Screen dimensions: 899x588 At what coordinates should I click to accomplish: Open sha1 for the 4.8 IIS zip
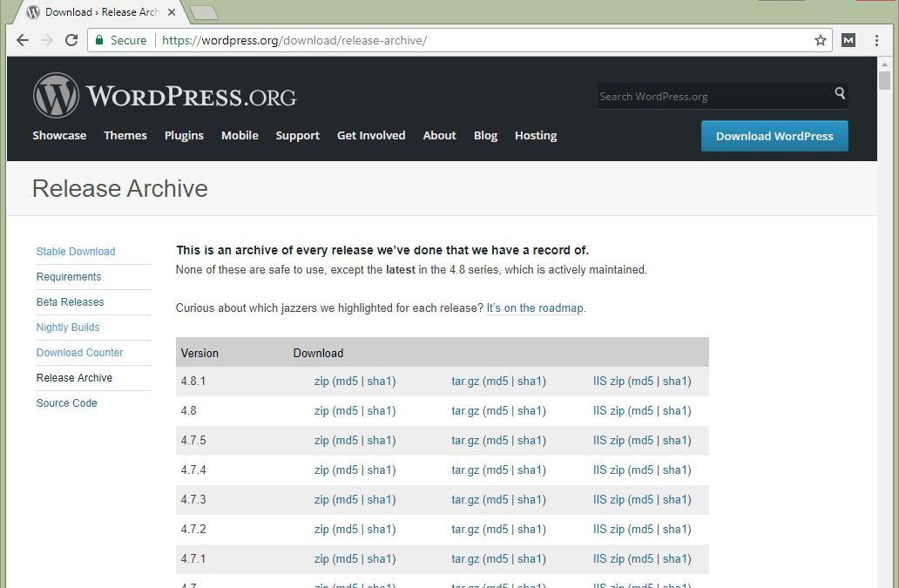click(675, 411)
